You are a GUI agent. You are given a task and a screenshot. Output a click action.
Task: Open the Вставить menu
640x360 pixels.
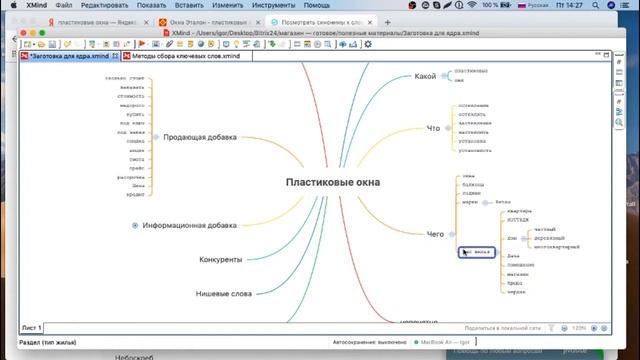189,5
